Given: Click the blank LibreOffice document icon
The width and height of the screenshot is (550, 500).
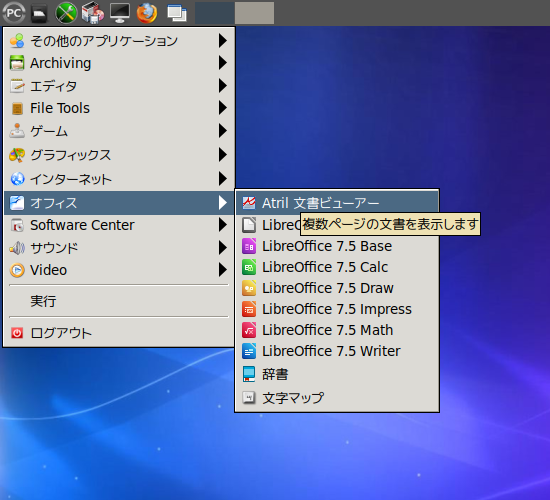Looking at the screenshot, I should pos(249,225).
